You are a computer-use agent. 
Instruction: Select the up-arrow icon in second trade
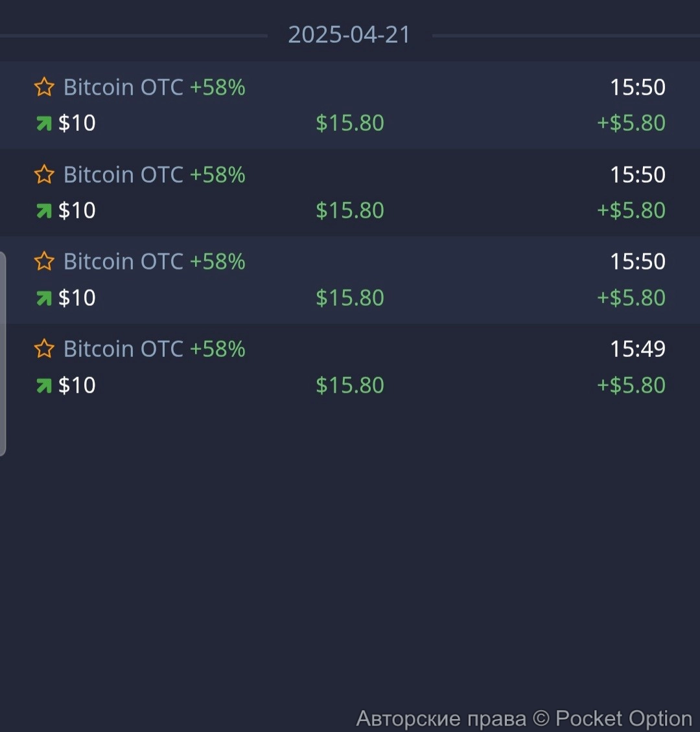43,211
